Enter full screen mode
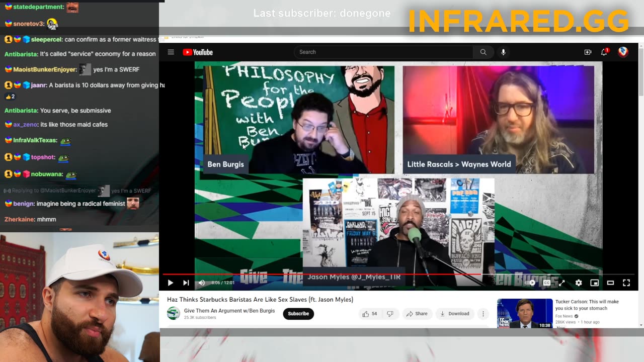Image resolution: width=644 pixels, height=362 pixels. 626,283
